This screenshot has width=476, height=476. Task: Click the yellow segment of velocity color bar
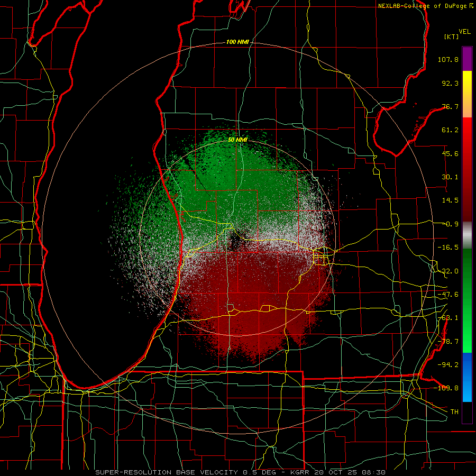coord(467,94)
